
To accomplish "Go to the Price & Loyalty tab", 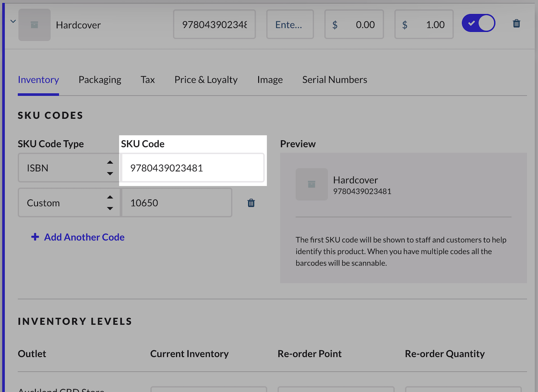I will tap(206, 80).
